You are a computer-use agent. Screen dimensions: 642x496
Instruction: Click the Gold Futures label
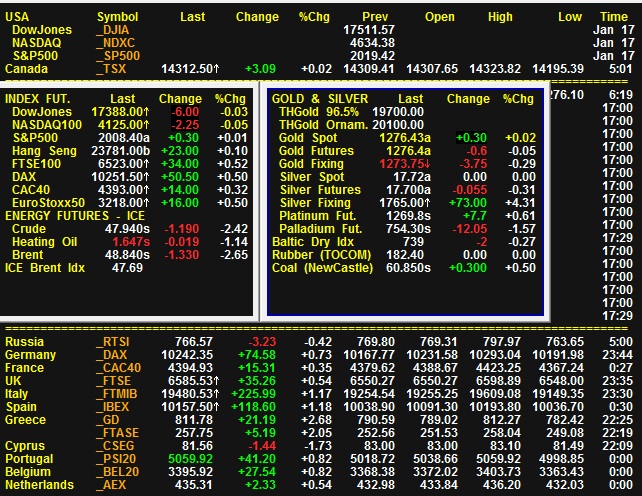(x=316, y=151)
